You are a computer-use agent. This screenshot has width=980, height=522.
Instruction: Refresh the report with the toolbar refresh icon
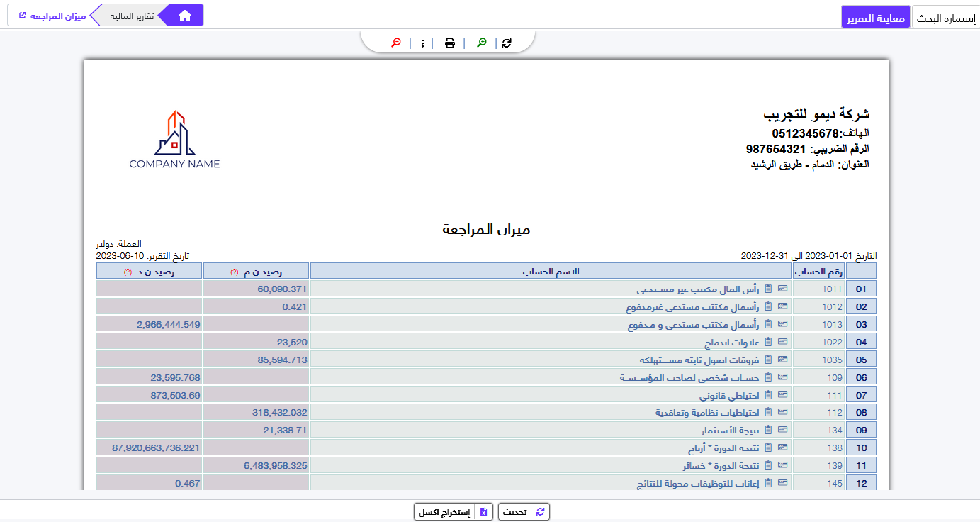[x=506, y=43]
